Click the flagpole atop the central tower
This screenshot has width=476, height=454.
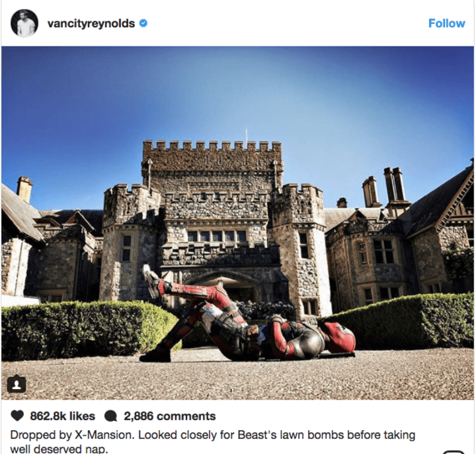[x=246, y=136]
